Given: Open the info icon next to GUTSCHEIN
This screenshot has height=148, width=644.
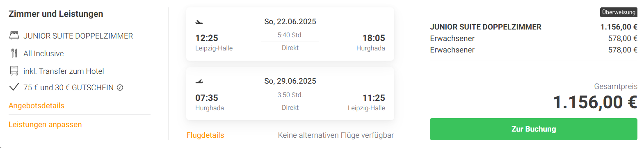Looking at the screenshot, I should click(120, 87).
